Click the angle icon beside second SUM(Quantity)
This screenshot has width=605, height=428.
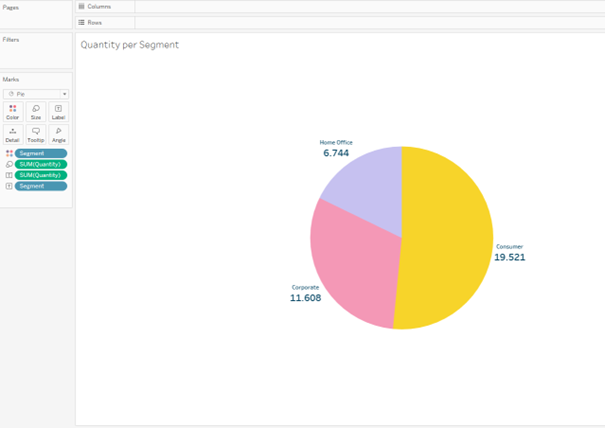[x=9, y=175]
